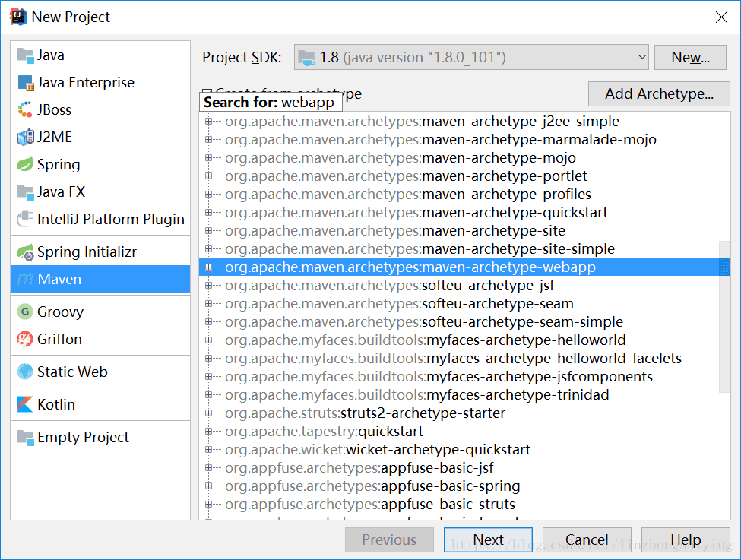This screenshot has height=560, width=741.
Task: Expand softeu-archetype-jsf node
Action: pyautogui.click(x=208, y=286)
